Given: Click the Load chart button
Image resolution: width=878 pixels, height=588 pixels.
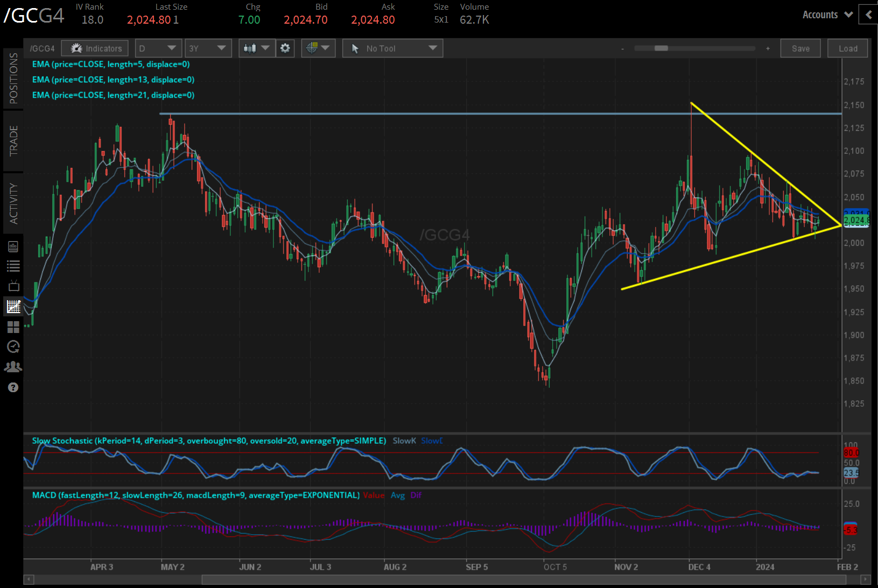Looking at the screenshot, I should tap(847, 48).
